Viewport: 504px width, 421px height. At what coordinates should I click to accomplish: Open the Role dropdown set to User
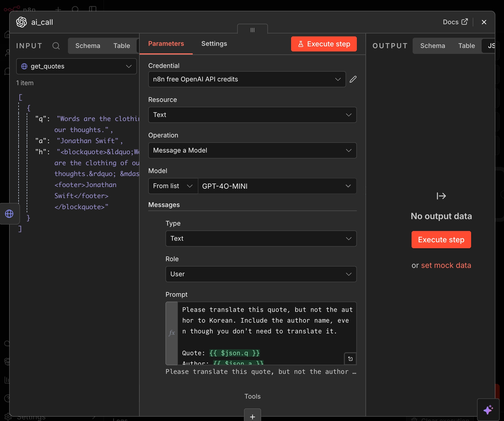tap(261, 274)
